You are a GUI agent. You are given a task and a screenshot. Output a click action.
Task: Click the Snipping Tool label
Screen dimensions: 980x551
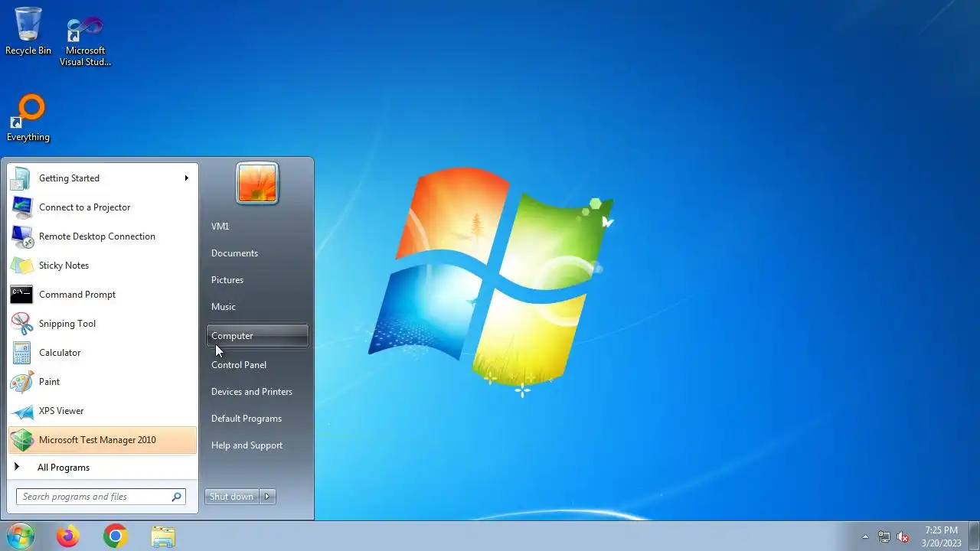(67, 324)
